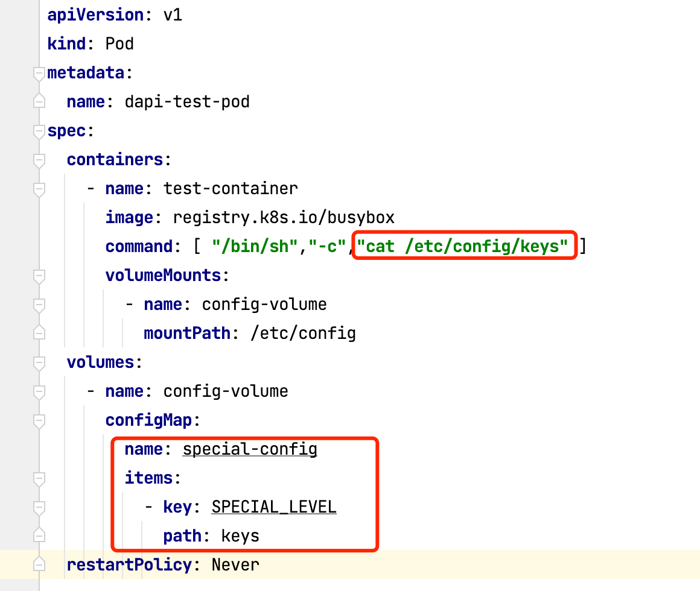Click the "/bin/sh" string
This screenshot has width=700, height=591.
coord(255,247)
